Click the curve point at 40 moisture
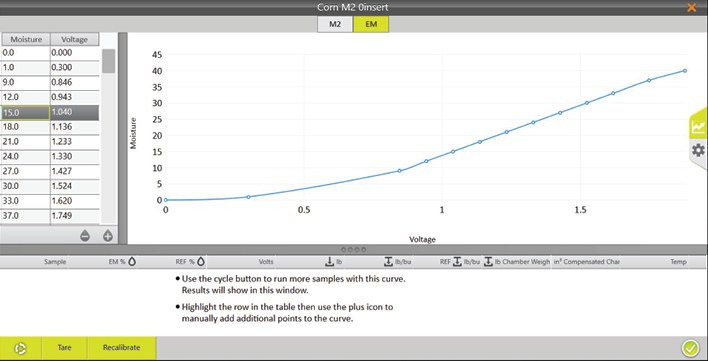 pos(685,71)
